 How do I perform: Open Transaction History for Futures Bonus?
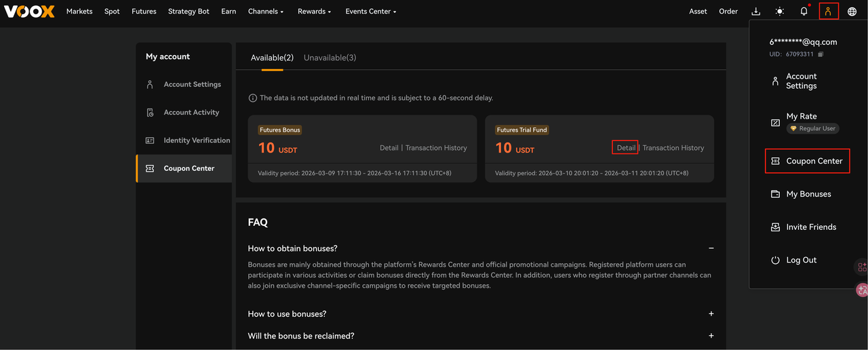[x=436, y=148]
